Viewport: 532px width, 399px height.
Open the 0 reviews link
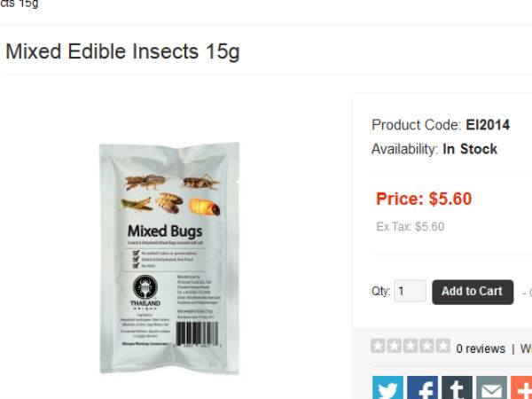point(481,348)
